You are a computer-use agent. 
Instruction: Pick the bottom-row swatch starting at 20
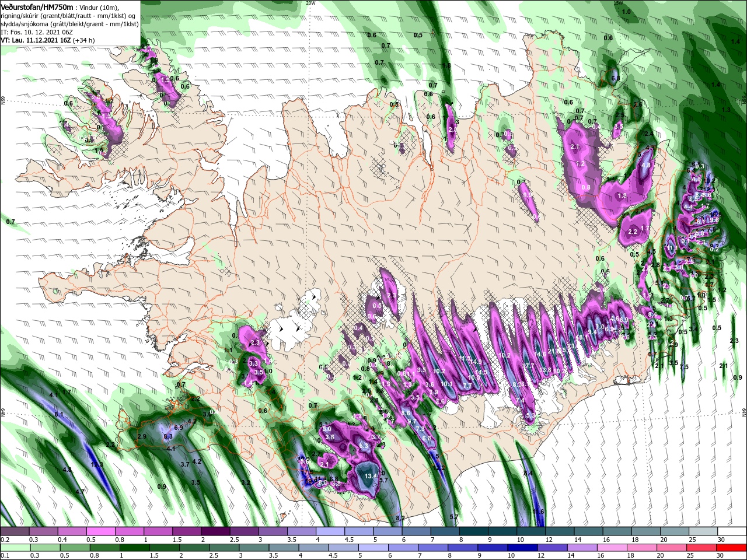pos(671,548)
